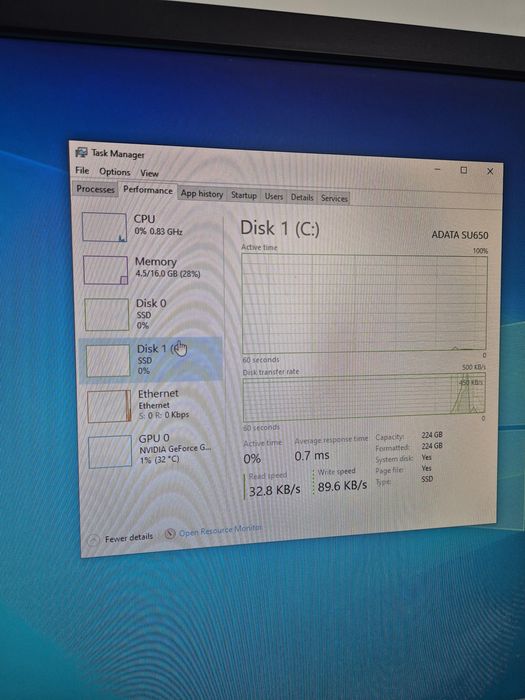Close the Task Manager window
The height and width of the screenshot is (700, 525).
pos(490,171)
